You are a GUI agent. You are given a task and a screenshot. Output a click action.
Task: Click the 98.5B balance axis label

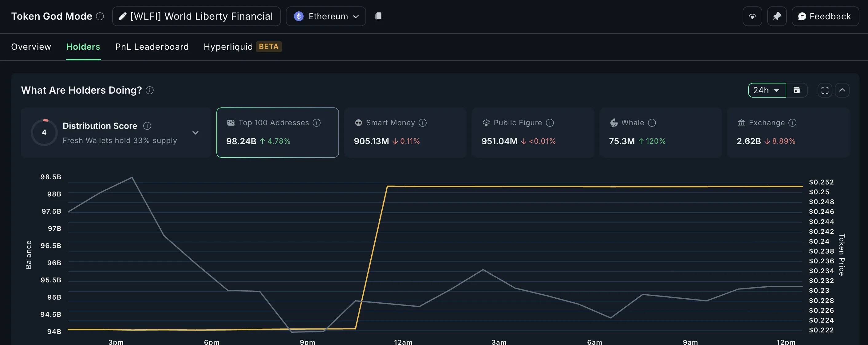tap(51, 177)
